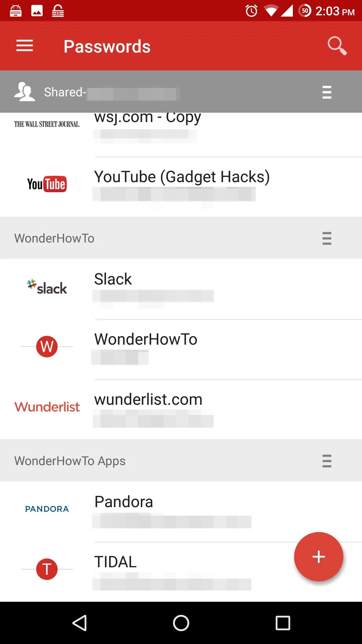Tap the red add-entry plus button

319,556
